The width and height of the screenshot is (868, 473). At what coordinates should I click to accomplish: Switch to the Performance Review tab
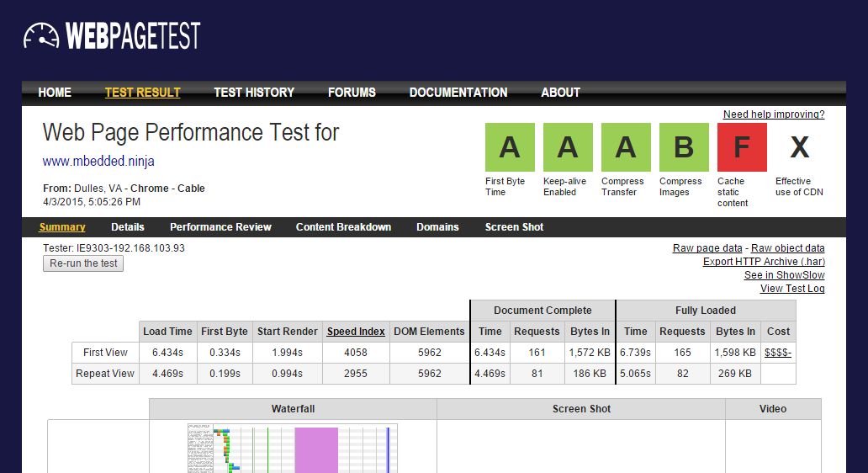(x=220, y=227)
